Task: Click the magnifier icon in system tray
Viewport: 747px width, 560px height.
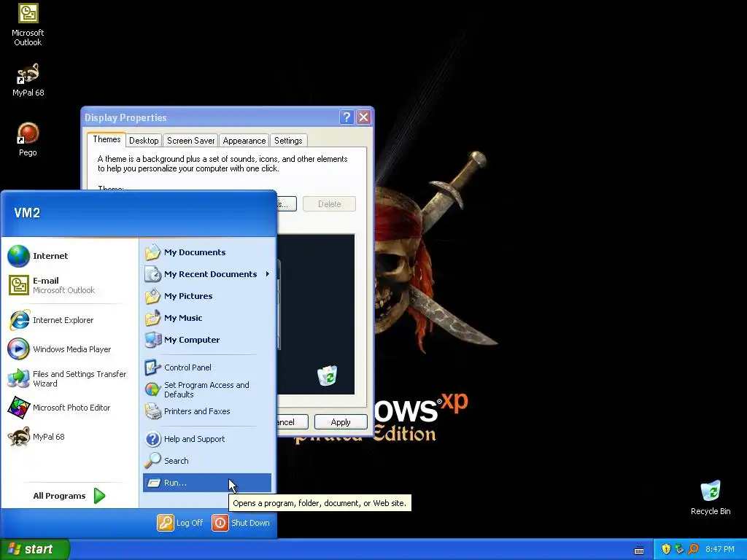Action: click(693, 549)
